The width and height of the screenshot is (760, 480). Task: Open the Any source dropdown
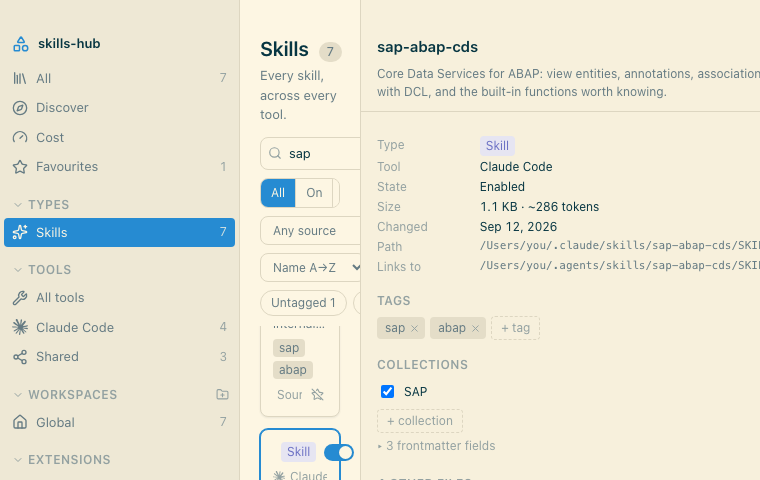pyautogui.click(x=310, y=231)
